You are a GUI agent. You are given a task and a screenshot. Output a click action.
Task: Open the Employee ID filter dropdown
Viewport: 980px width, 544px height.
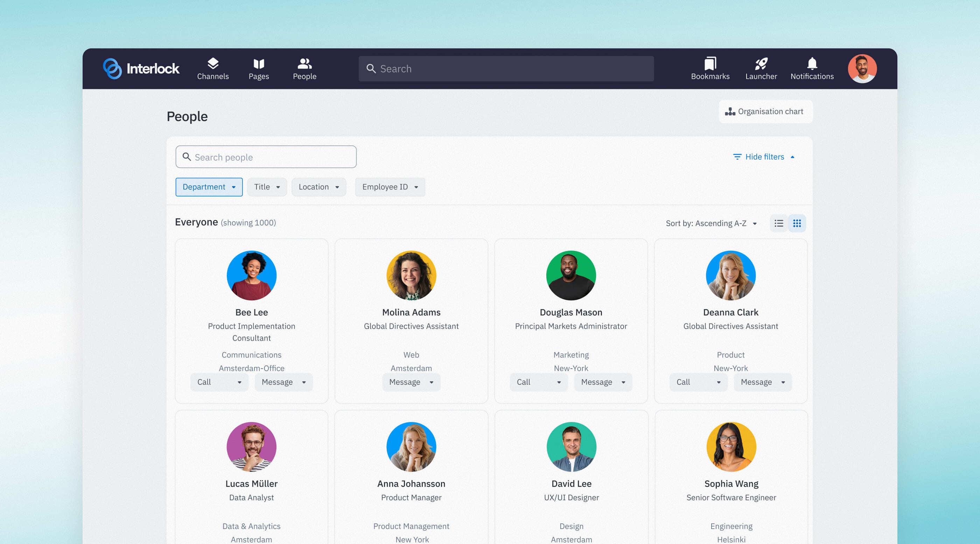(390, 187)
